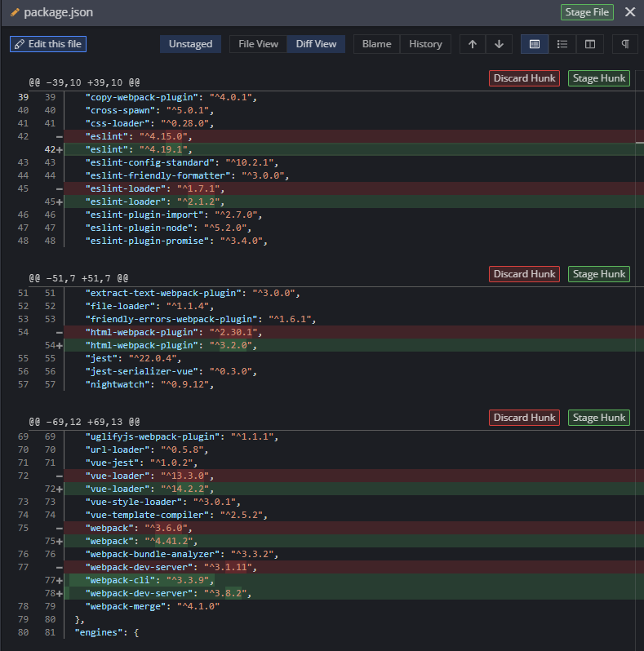Toggle whitespace pilcrow icon

(625, 44)
